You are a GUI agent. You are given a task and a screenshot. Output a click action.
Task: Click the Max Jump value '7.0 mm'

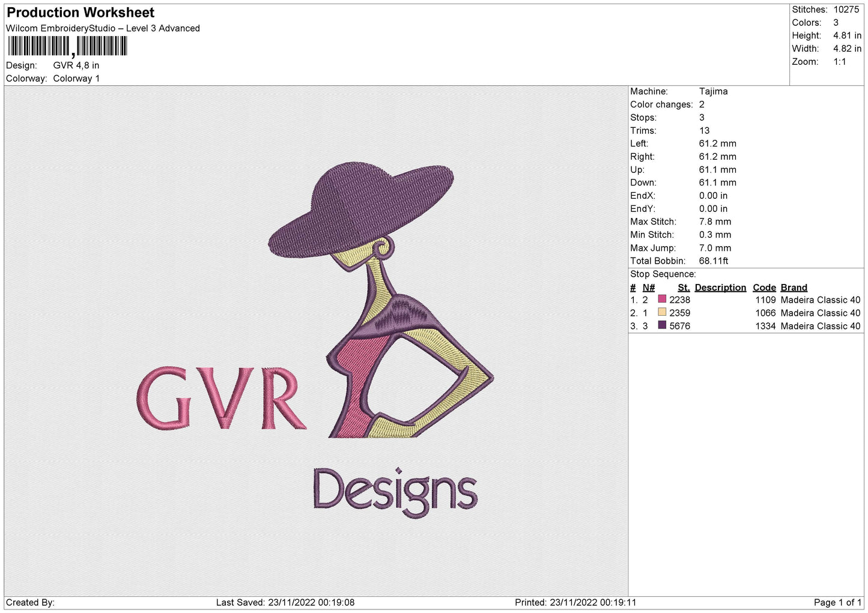click(715, 248)
